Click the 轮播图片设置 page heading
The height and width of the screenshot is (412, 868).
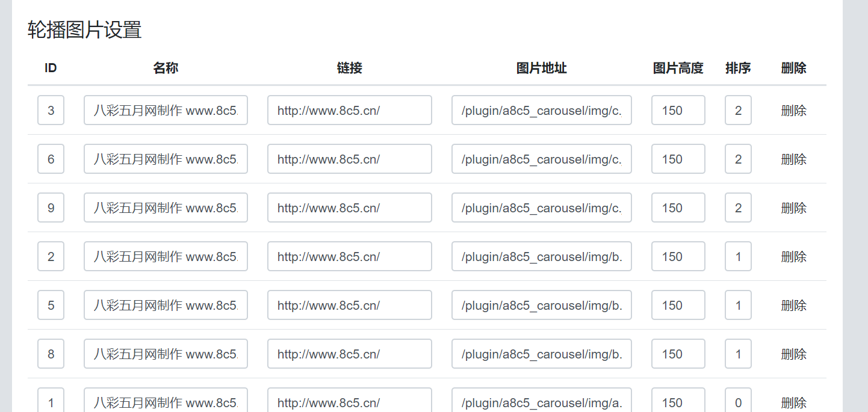(85, 29)
